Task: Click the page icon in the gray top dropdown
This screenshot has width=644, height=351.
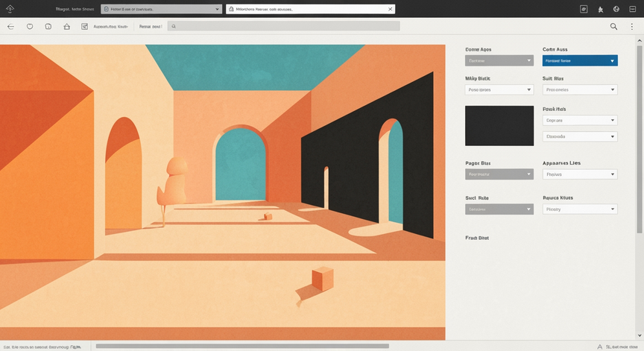Action: (x=107, y=9)
